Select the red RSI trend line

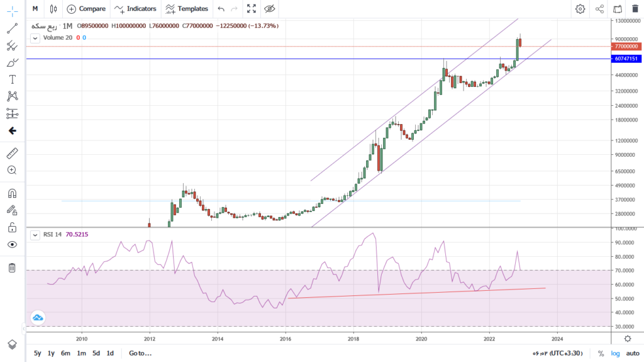[417, 293]
